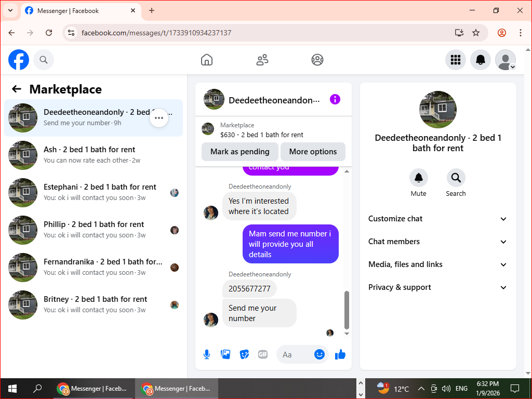Click the seen receipt avatar below messages
The width and height of the screenshot is (532, 399).
[x=330, y=333]
